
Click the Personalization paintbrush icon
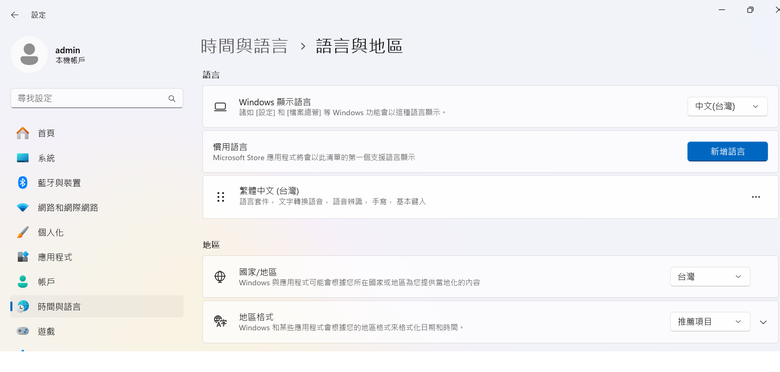pyautogui.click(x=22, y=232)
